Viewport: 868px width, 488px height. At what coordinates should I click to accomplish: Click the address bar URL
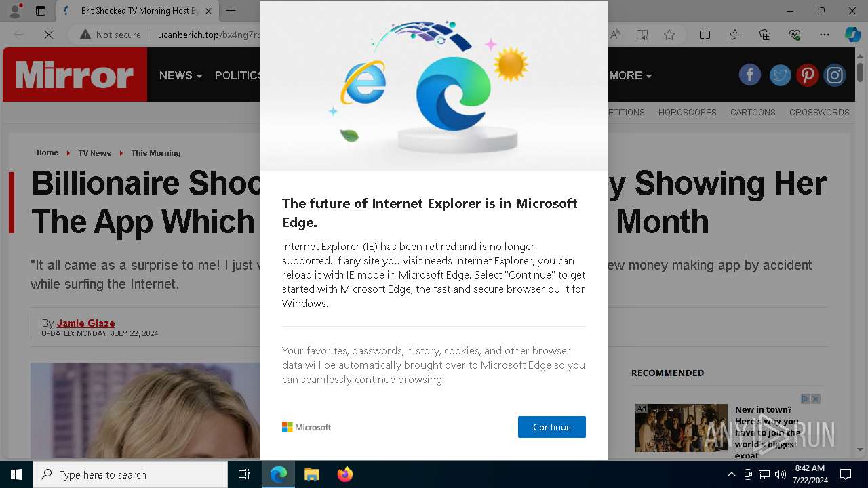point(208,35)
